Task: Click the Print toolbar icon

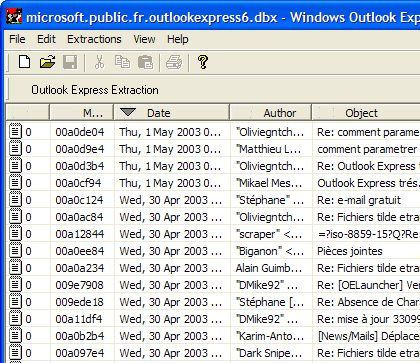Action: tap(174, 62)
